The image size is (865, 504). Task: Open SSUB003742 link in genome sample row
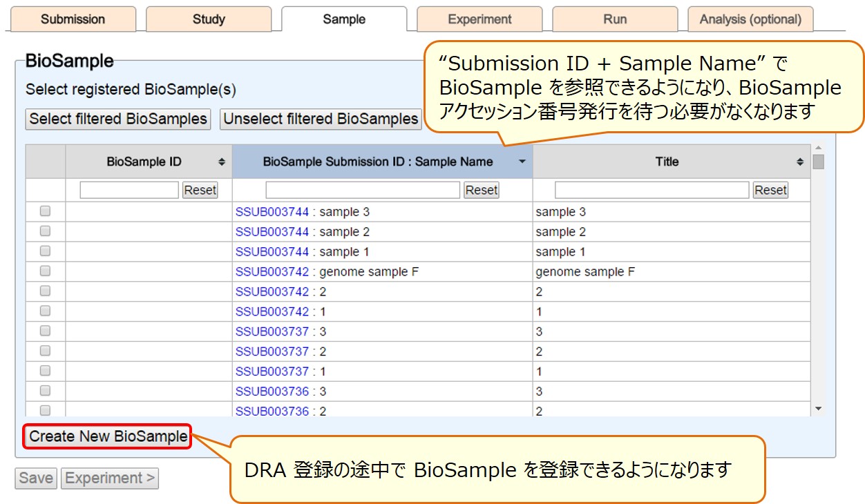coord(272,272)
